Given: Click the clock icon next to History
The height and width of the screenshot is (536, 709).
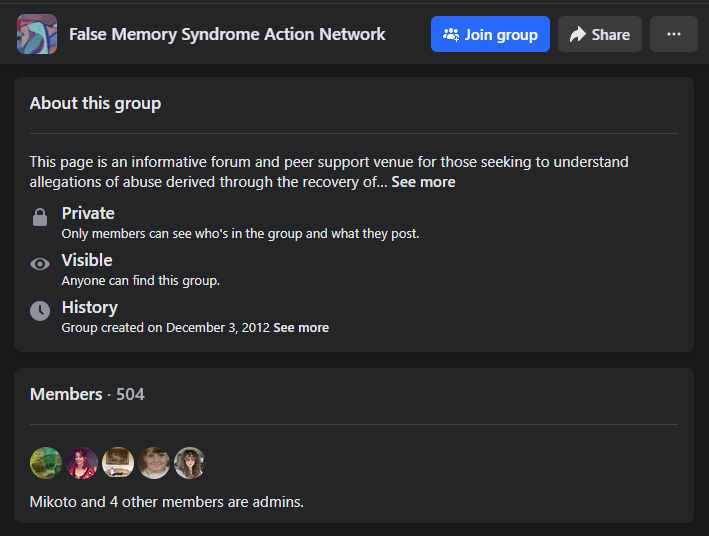Looking at the screenshot, I should pos(40,311).
